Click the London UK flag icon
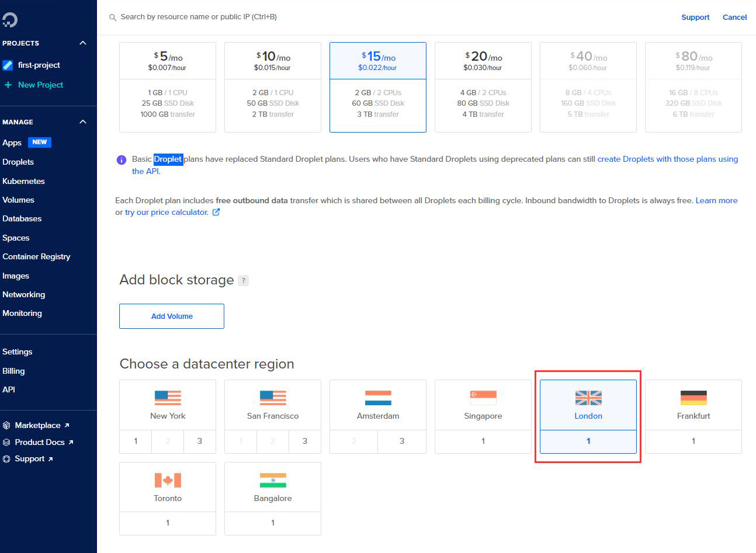The width and height of the screenshot is (756, 553). point(588,398)
